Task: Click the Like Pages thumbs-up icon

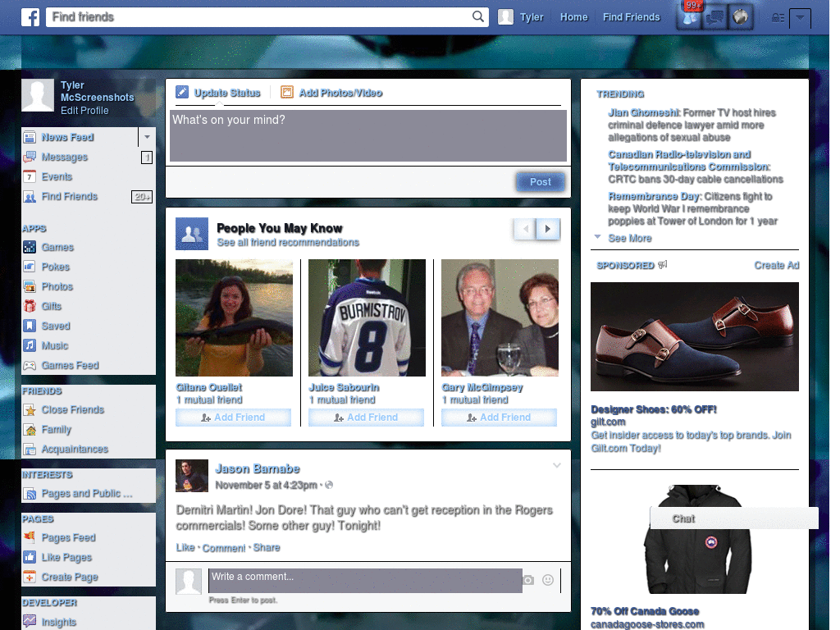Action: click(x=30, y=557)
